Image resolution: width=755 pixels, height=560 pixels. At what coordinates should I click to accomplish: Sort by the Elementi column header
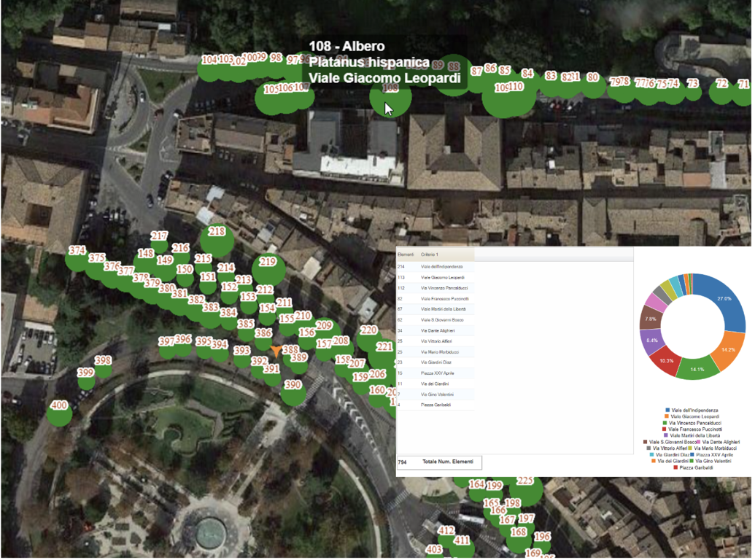[406, 254]
